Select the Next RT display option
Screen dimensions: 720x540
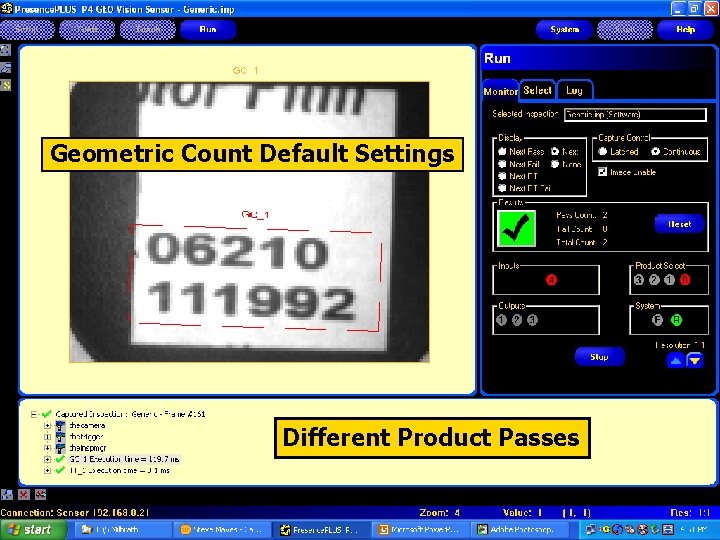(x=502, y=176)
